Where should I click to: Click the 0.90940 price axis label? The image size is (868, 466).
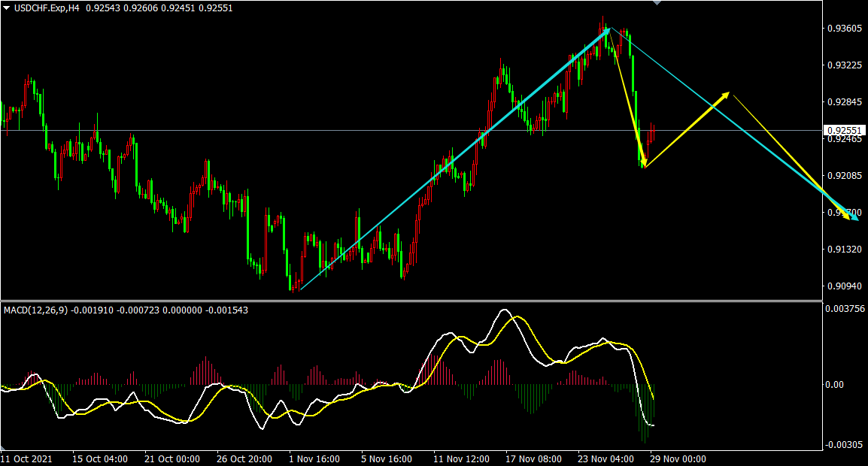point(844,286)
